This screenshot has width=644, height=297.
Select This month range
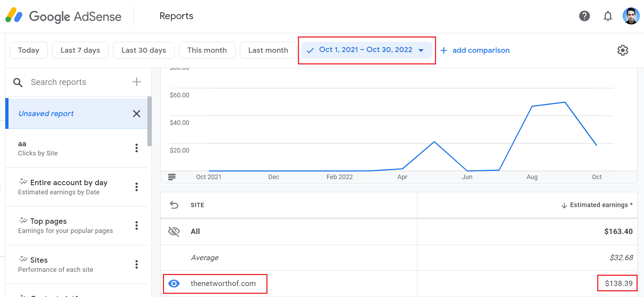tap(207, 50)
